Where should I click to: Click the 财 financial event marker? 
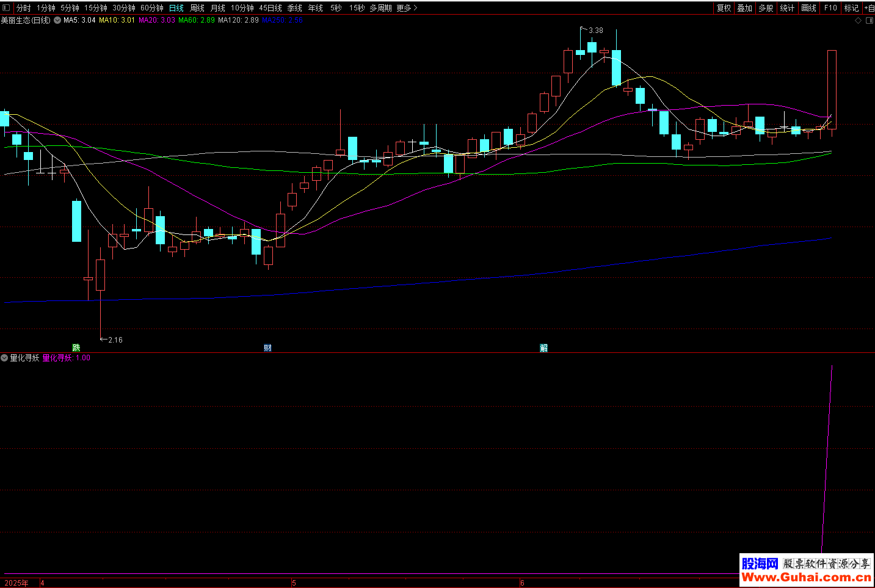coord(267,347)
